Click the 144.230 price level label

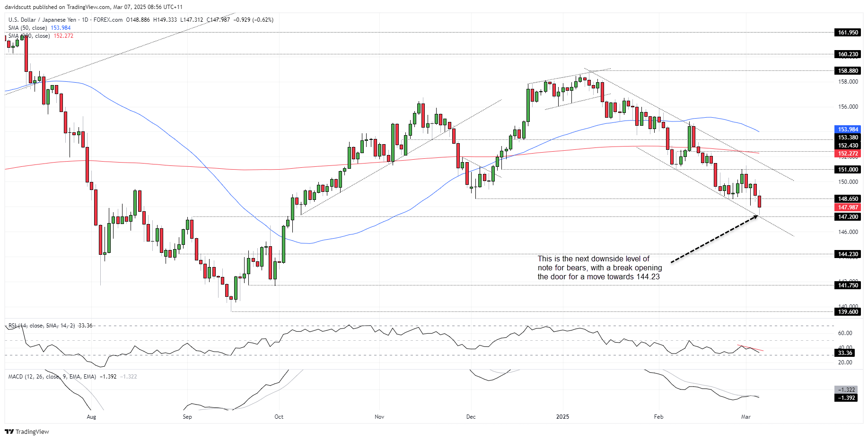pos(848,254)
